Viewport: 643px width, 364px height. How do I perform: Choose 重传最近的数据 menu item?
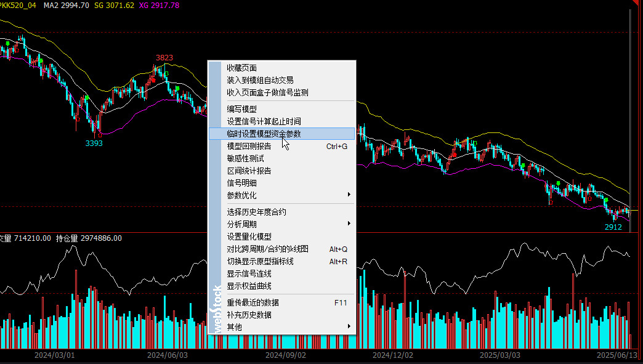253,302
